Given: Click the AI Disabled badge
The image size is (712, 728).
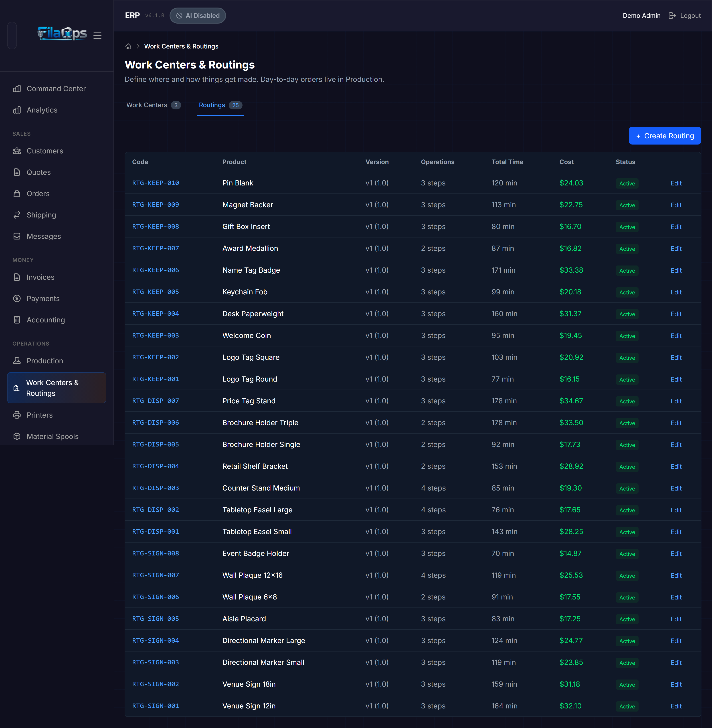Looking at the screenshot, I should pyautogui.click(x=197, y=16).
